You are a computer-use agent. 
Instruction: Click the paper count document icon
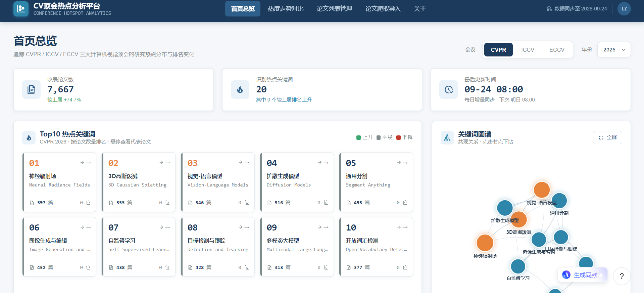pyautogui.click(x=31, y=89)
